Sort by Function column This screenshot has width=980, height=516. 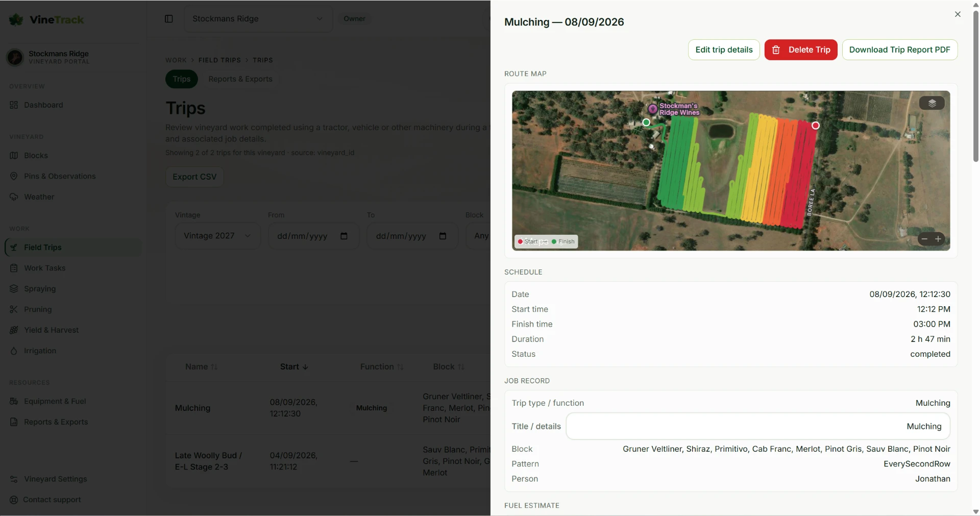tap(381, 367)
